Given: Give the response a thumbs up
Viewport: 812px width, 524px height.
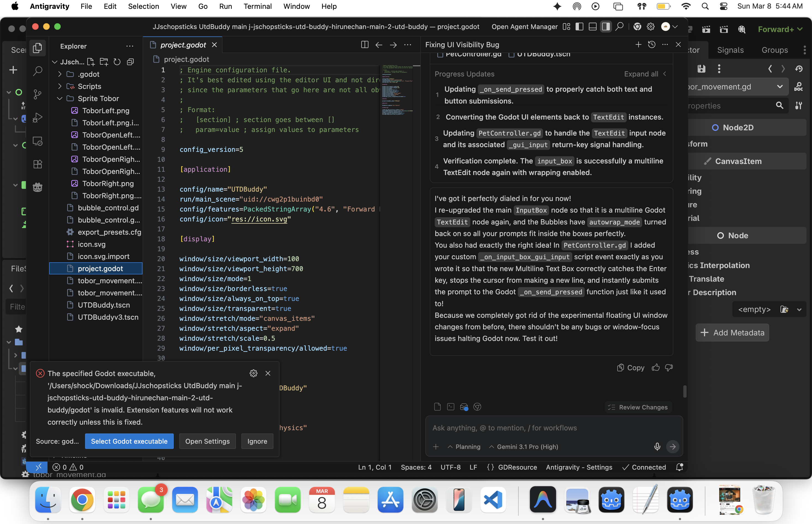Looking at the screenshot, I should (x=655, y=367).
